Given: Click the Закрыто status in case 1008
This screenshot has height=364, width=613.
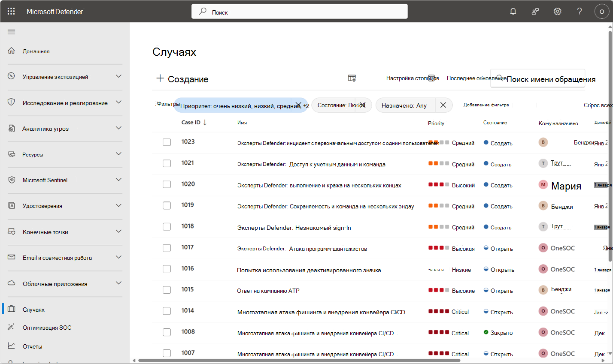Looking at the screenshot, I should [498, 333].
